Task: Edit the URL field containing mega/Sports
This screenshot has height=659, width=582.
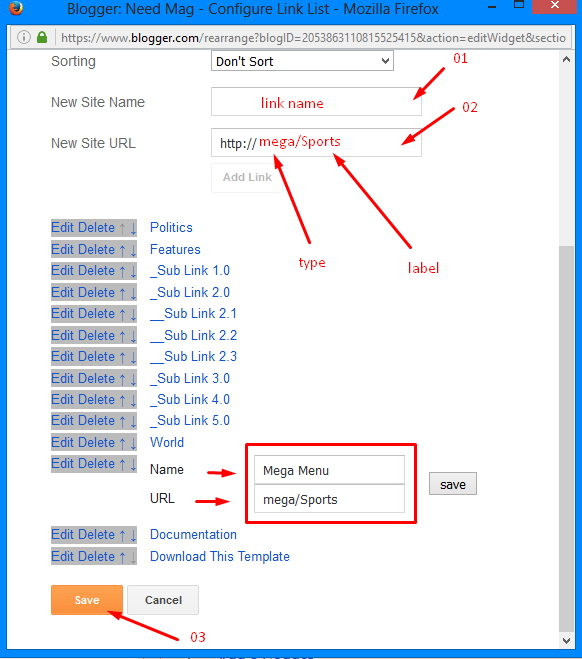Action: (329, 499)
